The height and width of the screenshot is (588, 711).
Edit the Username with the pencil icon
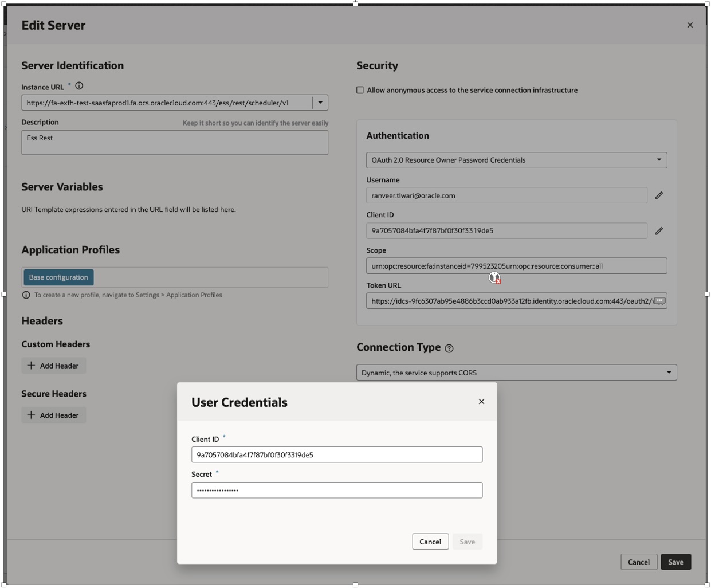[x=659, y=195]
